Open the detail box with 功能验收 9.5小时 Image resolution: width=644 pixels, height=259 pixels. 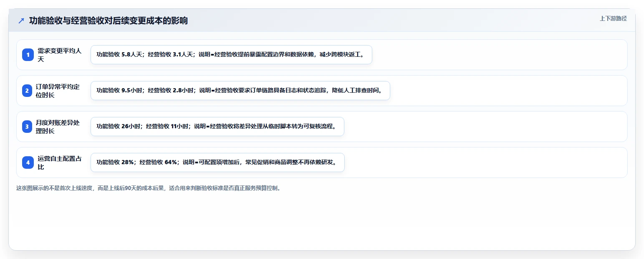[240, 91]
